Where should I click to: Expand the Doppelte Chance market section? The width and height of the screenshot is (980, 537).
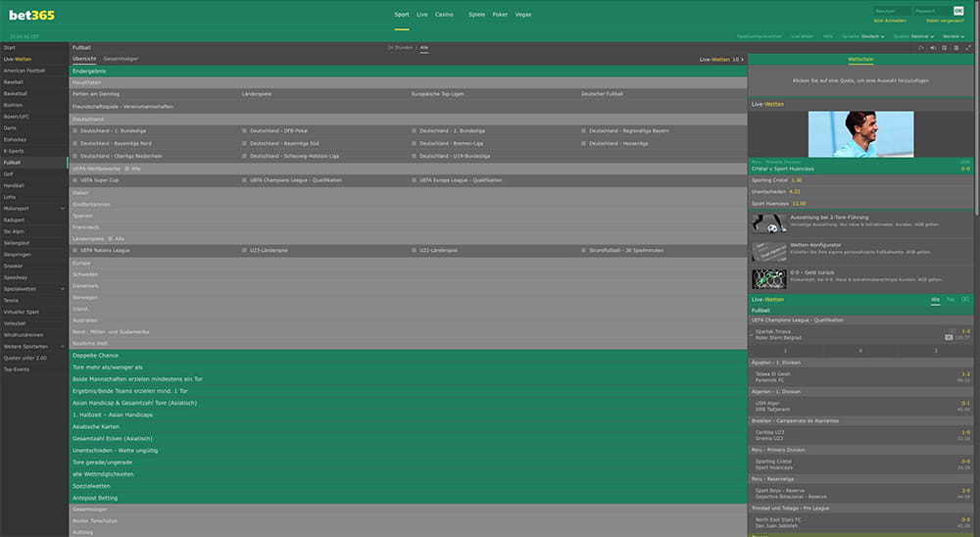point(408,355)
